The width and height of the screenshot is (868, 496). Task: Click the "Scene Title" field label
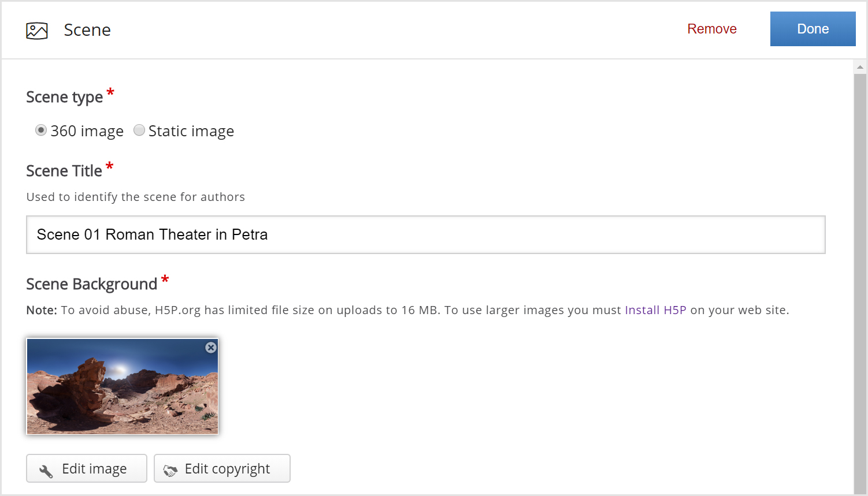click(64, 171)
